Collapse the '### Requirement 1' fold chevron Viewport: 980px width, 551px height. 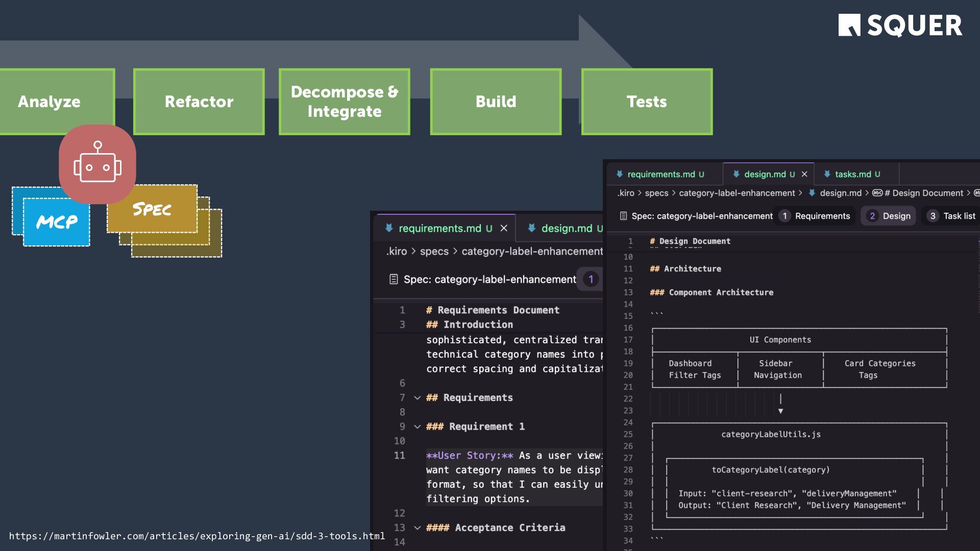pos(417,427)
